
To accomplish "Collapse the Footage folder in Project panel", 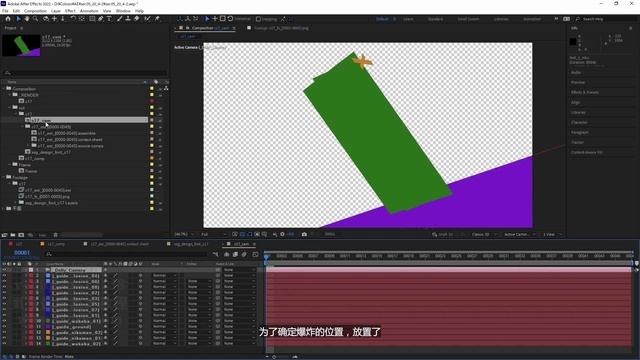I will click(x=3, y=178).
